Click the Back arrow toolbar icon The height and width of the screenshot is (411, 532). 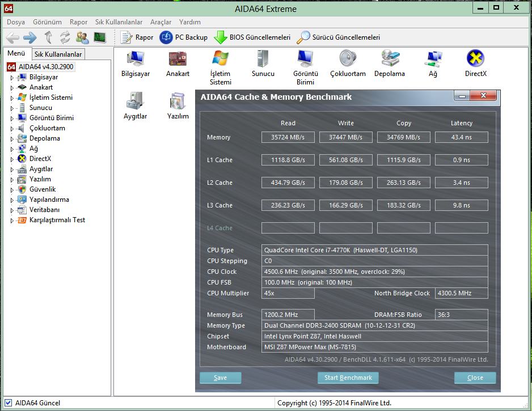click(13, 37)
